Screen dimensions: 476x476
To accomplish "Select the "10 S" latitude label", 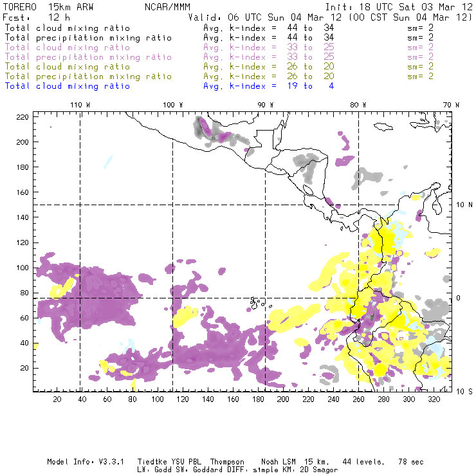I will click(x=464, y=392).
